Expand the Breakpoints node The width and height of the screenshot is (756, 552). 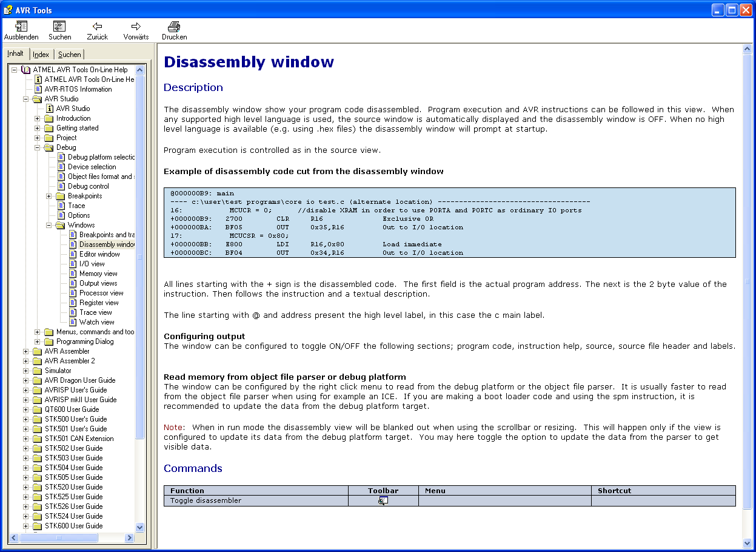tap(49, 196)
